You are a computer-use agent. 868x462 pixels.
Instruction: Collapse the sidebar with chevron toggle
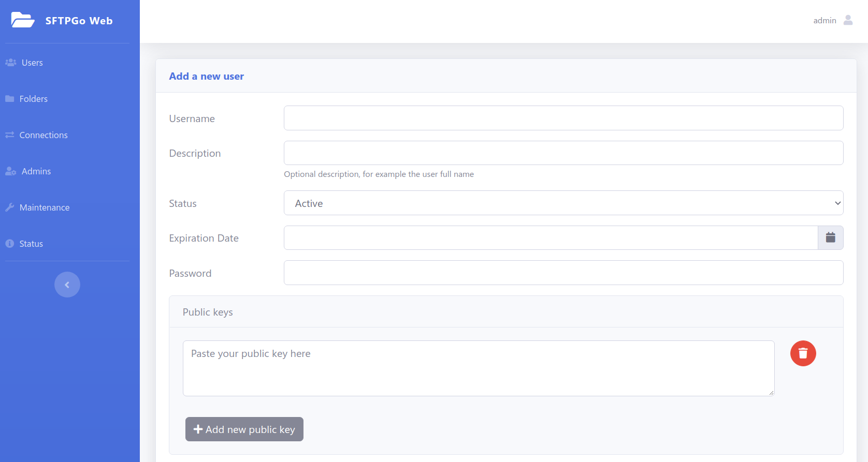click(67, 285)
